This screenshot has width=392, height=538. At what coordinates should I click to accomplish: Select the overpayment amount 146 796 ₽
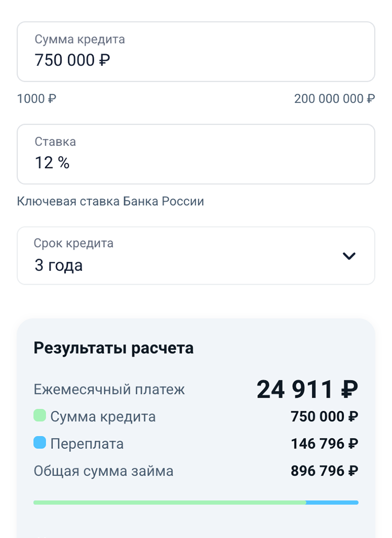coord(324,444)
